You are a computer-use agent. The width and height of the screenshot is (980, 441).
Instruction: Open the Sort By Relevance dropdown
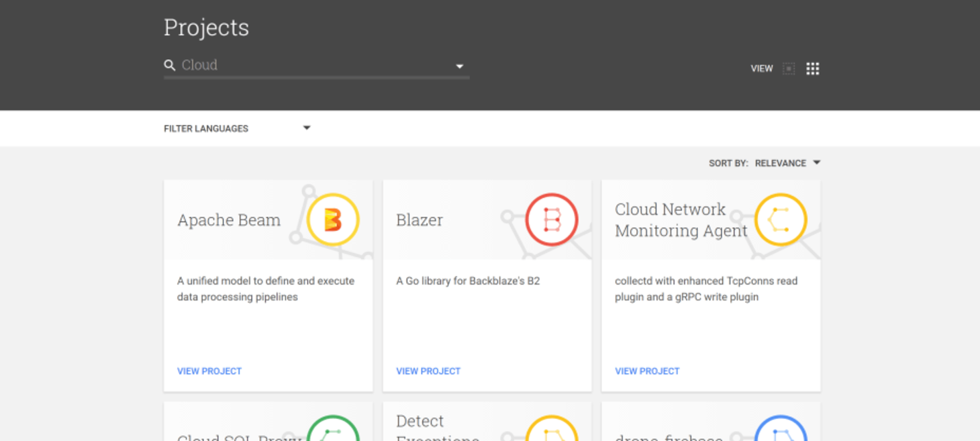click(787, 163)
